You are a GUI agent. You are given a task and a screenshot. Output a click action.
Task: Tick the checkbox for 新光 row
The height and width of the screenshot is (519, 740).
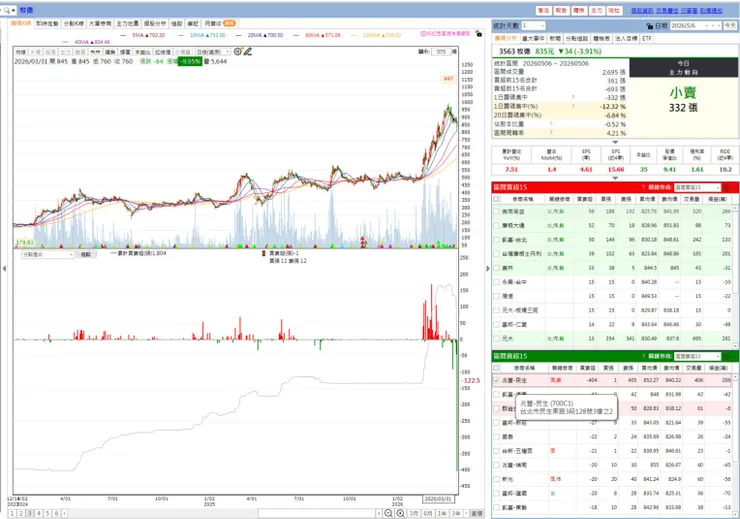coord(496,479)
